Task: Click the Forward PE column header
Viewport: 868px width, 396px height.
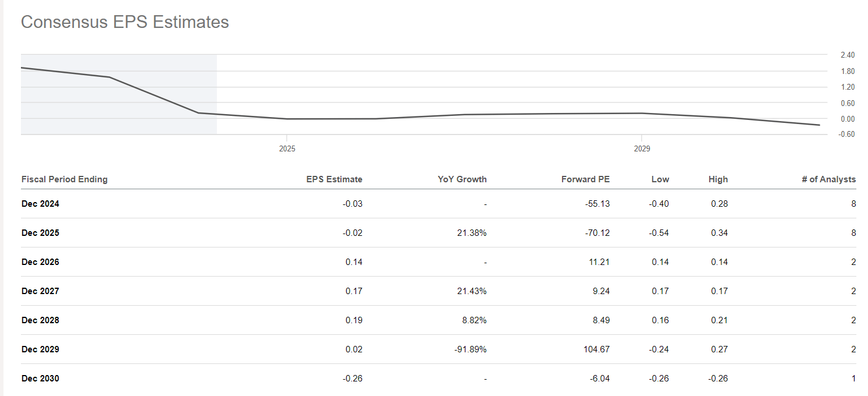Action: [585, 179]
